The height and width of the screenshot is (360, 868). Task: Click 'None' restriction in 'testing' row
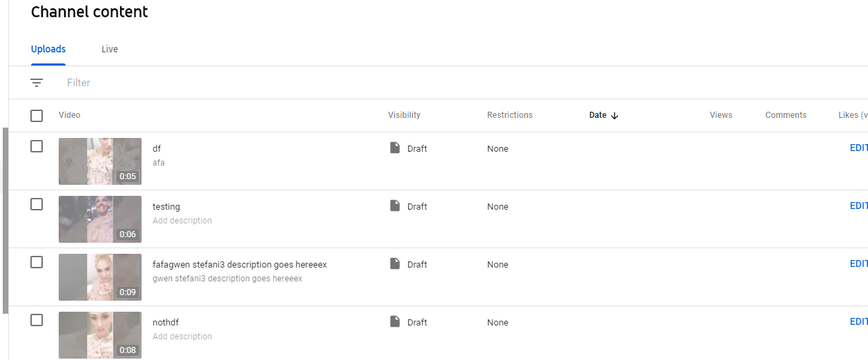(497, 206)
